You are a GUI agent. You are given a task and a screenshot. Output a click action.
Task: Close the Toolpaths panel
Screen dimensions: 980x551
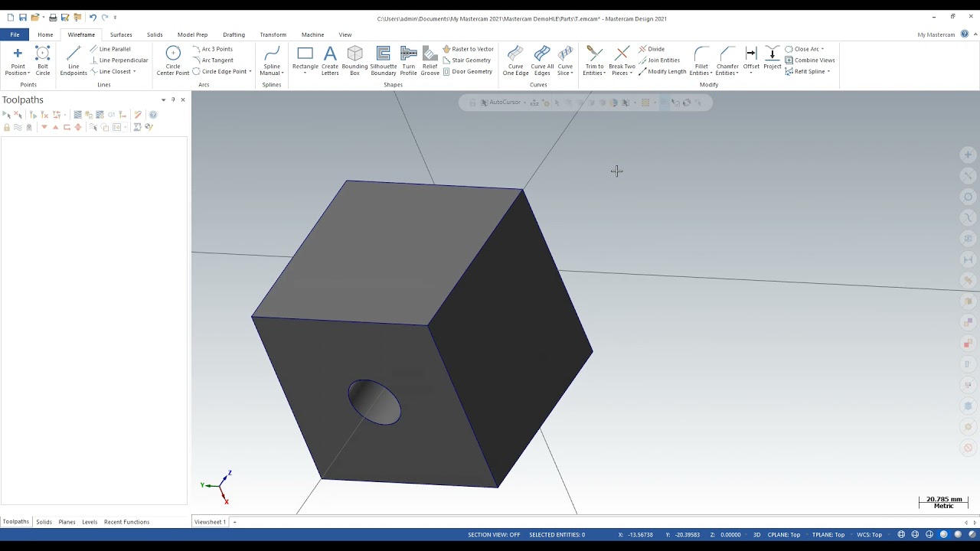coord(182,99)
